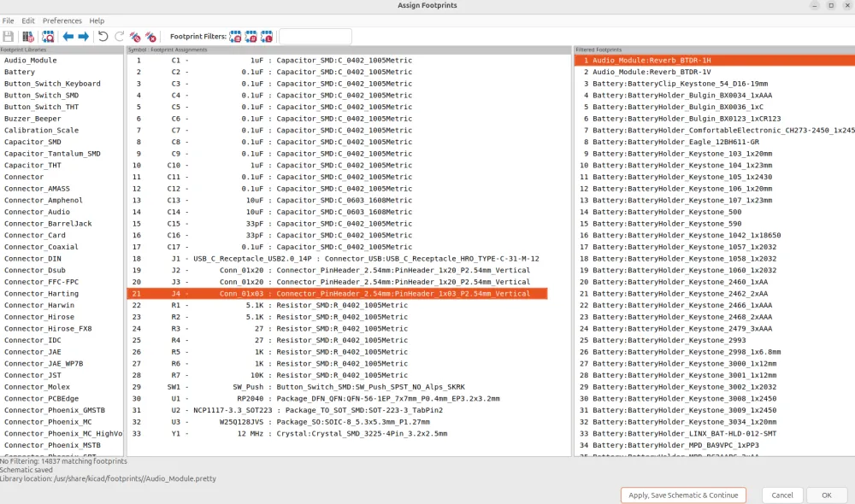
Task: Click the footprint filter text field
Action: coord(315,37)
